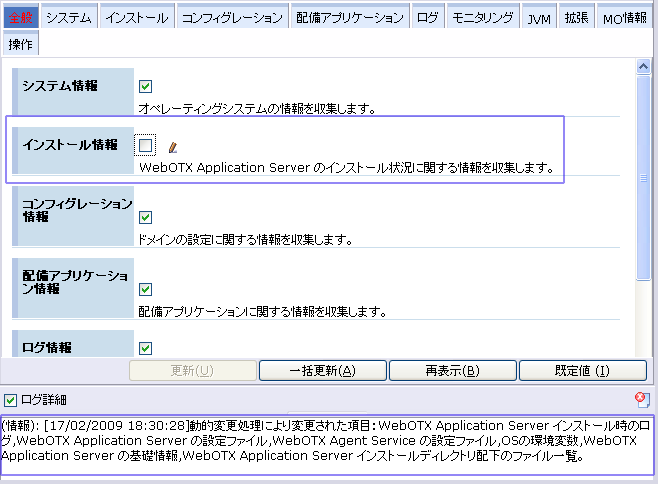Disable the ログ情報 checkbox
Viewport: 658px width, 484px height.
(146, 348)
